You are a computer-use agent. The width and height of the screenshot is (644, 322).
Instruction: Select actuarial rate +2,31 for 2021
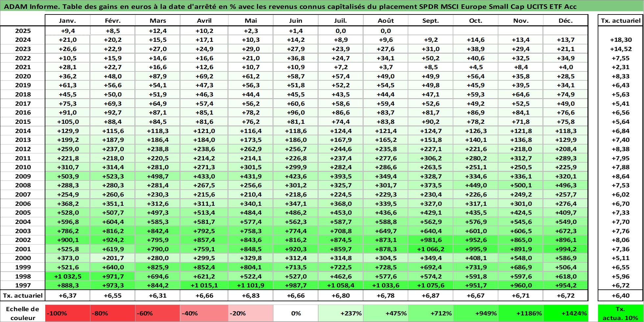[x=621, y=67]
